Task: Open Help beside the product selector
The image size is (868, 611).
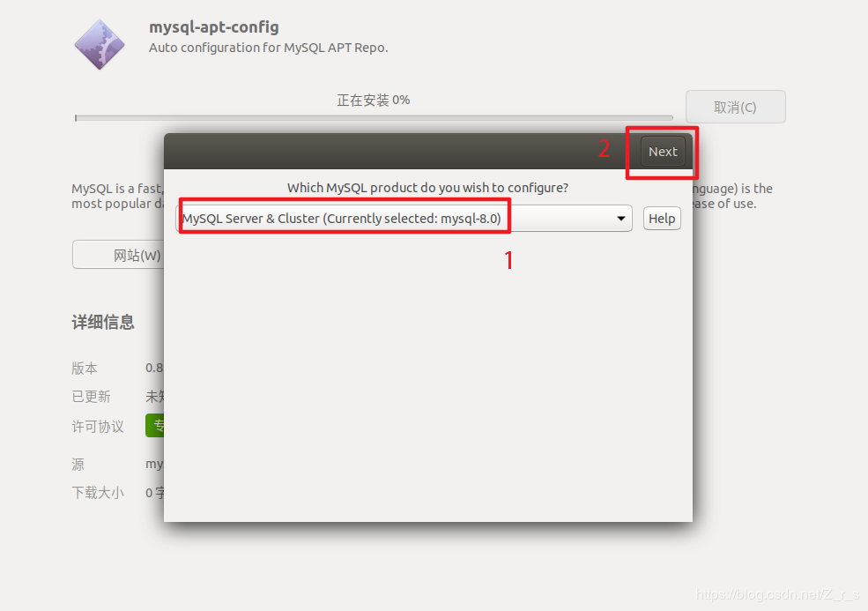Action: pos(662,219)
